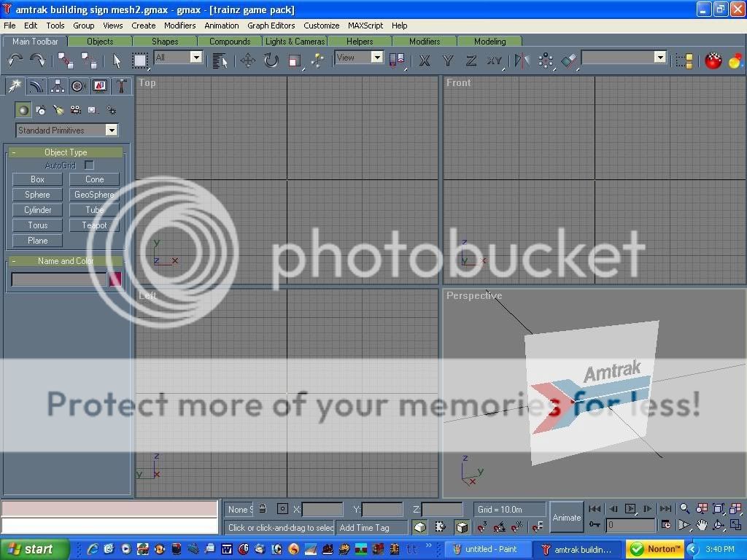Click the magnifier Zoom viewport tool
The image size is (747, 560).
pyautogui.click(x=684, y=508)
